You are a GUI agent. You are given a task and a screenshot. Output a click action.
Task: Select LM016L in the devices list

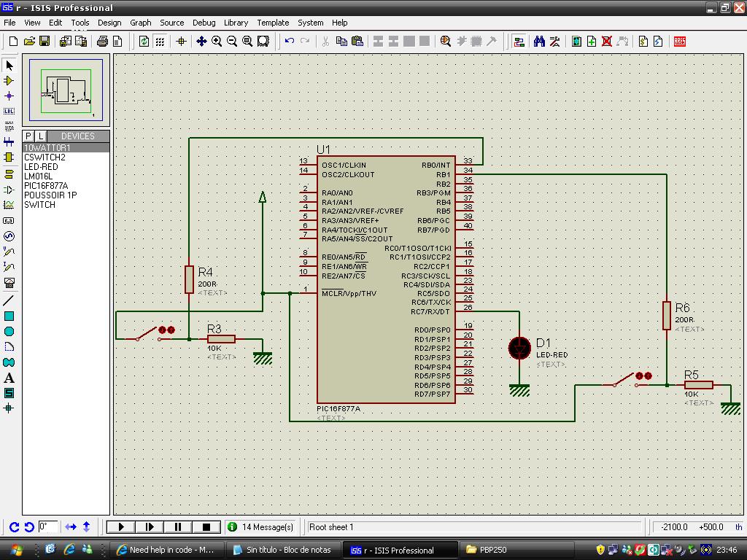(38, 176)
